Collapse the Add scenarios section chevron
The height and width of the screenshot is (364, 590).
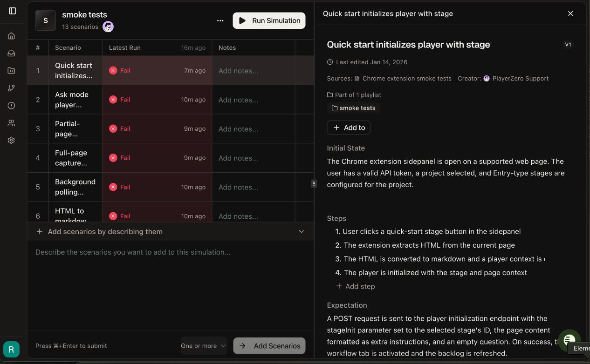pyautogui.click(x=302, y=231)
